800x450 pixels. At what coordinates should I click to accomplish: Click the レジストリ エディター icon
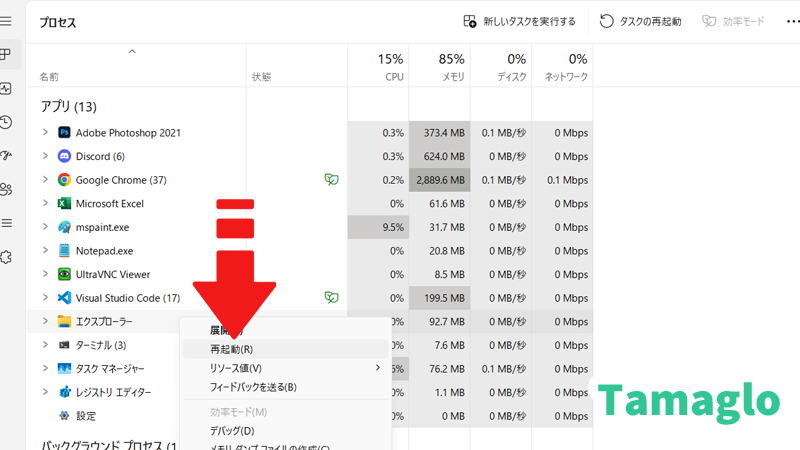[x=64, y=392]
